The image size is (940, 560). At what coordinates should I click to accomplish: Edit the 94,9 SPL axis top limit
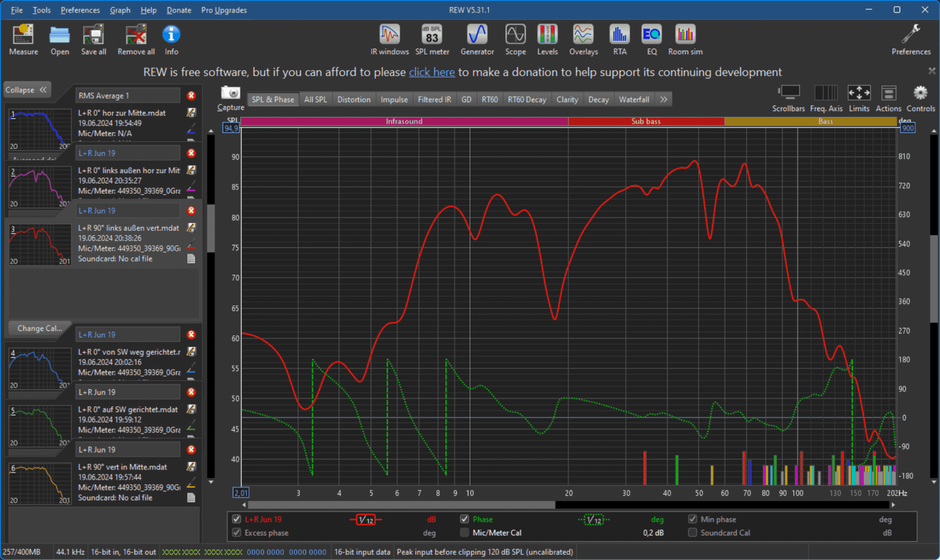(231, 128)
